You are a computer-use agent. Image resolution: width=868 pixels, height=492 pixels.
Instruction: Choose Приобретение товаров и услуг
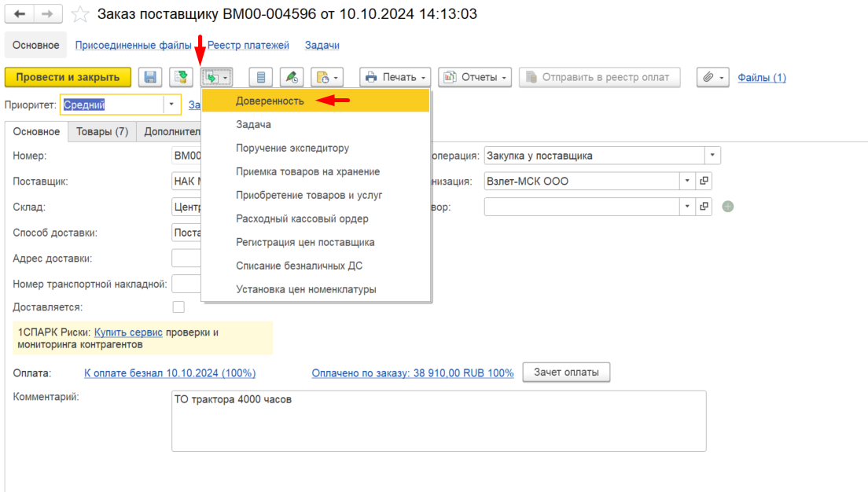coord(315,196)
